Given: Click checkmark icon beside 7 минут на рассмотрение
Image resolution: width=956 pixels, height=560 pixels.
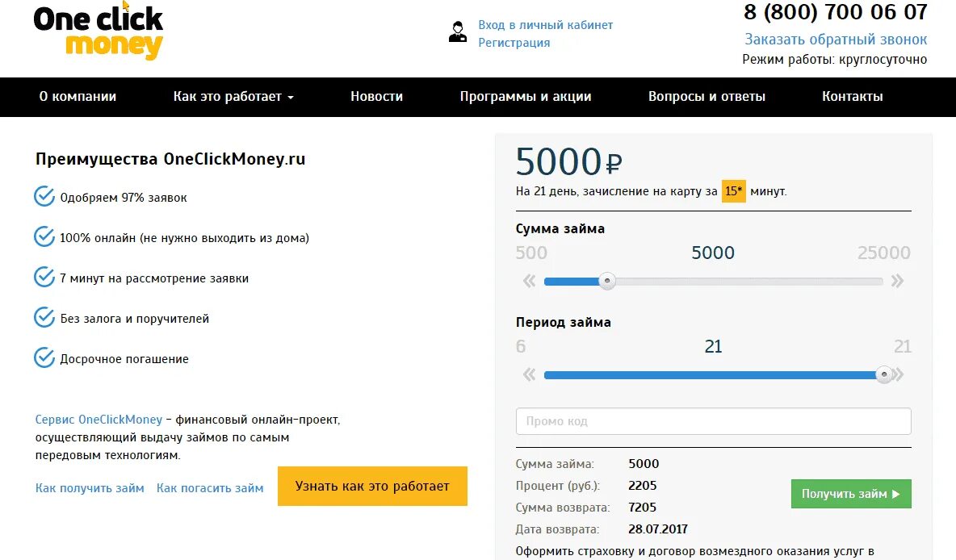Looking at the screenshot, I should click(x=44, y=277).
